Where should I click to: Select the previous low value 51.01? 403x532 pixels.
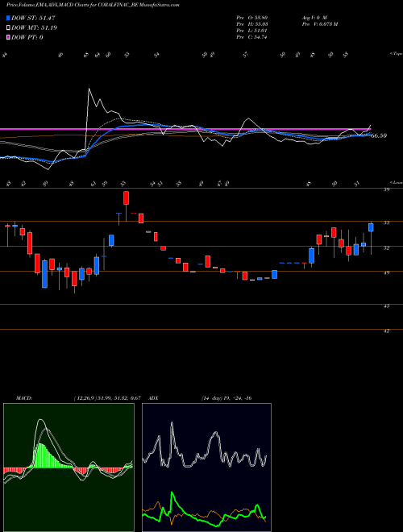tap(263, 31)
